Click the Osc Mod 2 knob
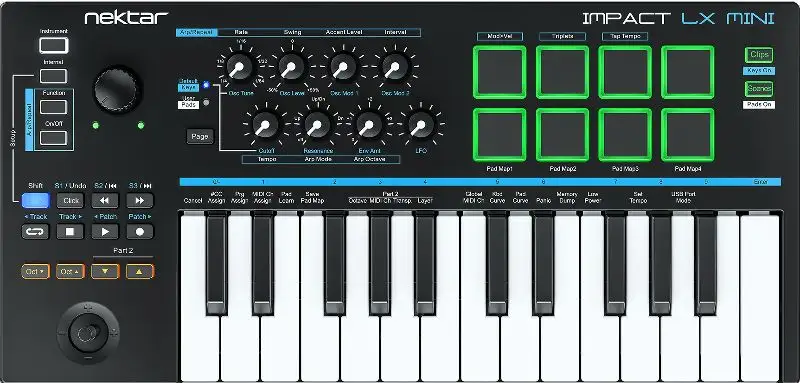The height and width of the screenshot is (383, 800). point(394,67)
